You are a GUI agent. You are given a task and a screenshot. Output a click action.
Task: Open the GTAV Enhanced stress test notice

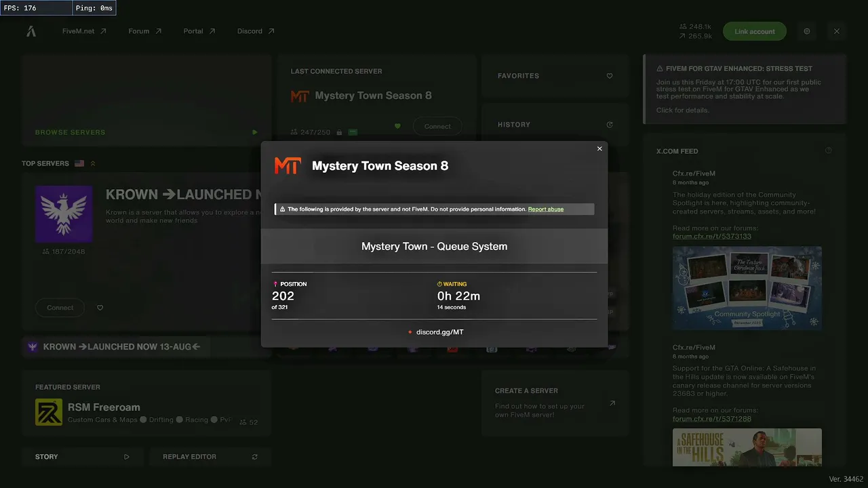coord(745,89)
